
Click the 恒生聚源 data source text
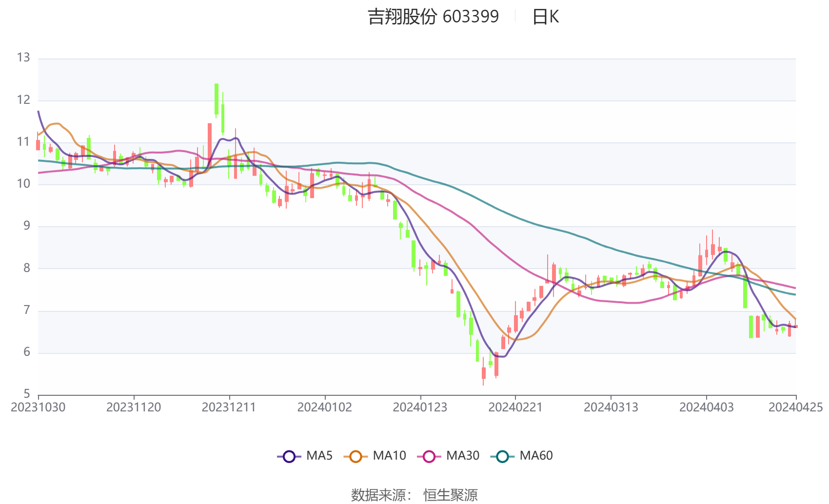(x=451, y=495)
